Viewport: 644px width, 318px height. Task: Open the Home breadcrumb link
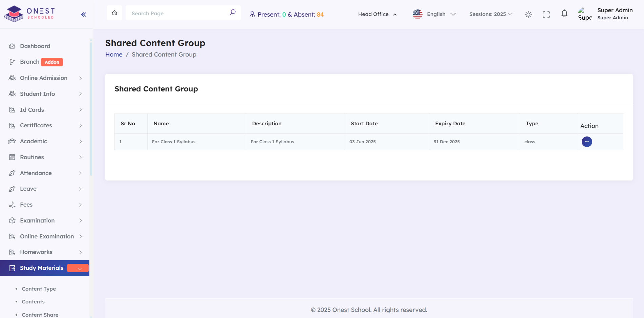click(x=114, y=54)
